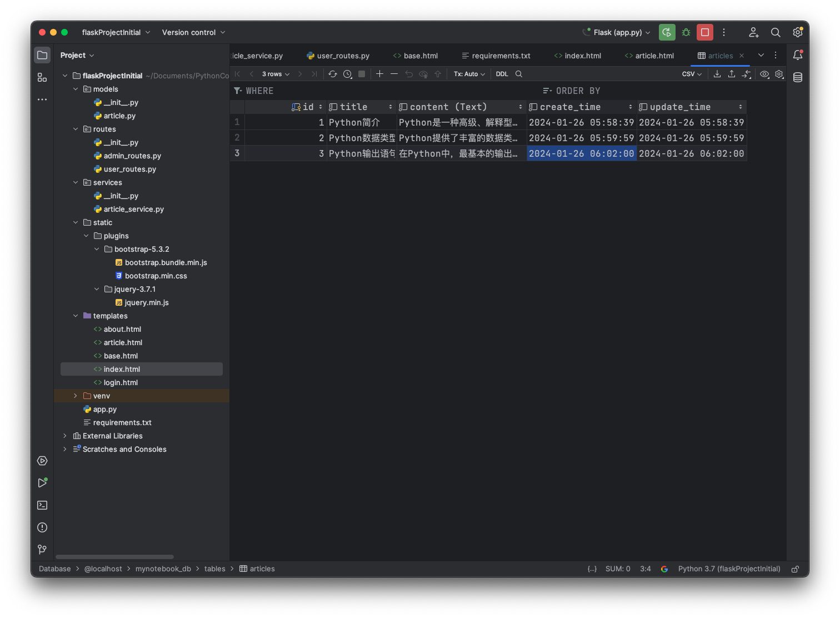The image size is (840, 618).
Task: Click the delete row minus icon
Action: tap(394, 74)
